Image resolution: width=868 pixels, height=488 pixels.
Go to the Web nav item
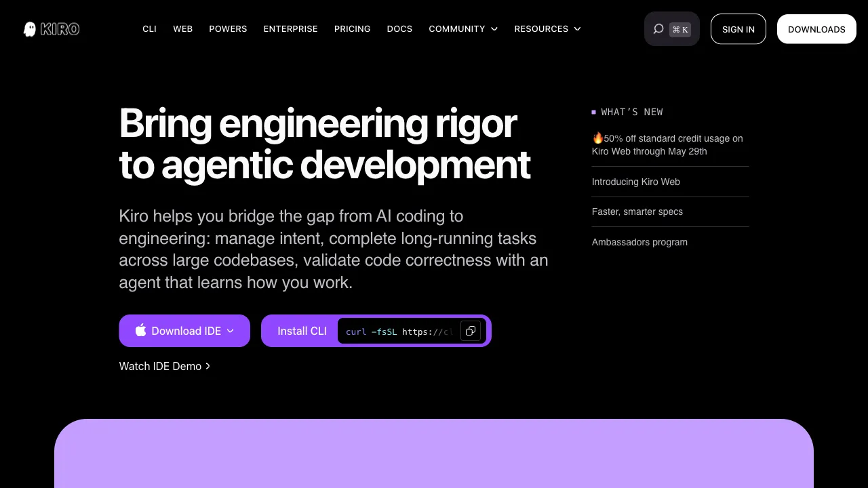pyautogui.click(x=183, y=29)
